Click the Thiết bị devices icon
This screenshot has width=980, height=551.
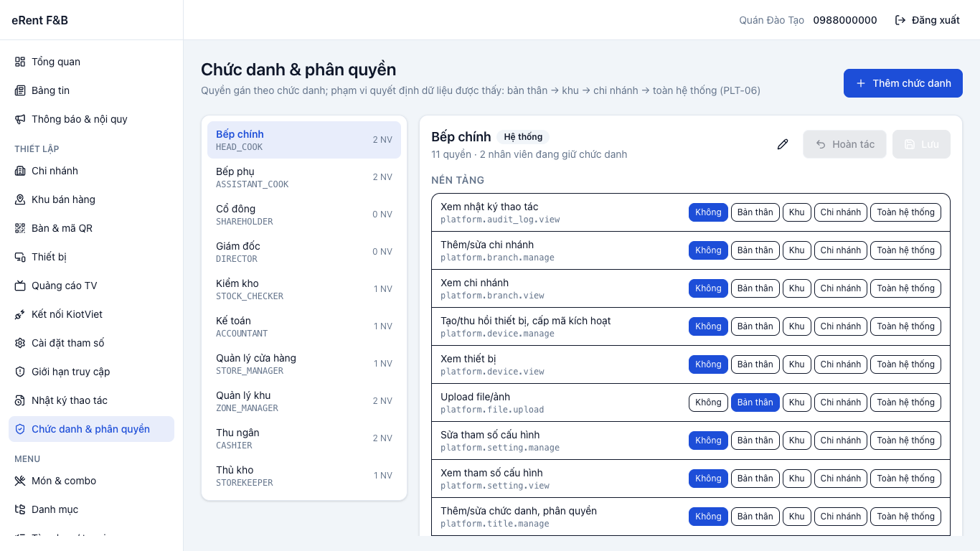pos(20,257)
